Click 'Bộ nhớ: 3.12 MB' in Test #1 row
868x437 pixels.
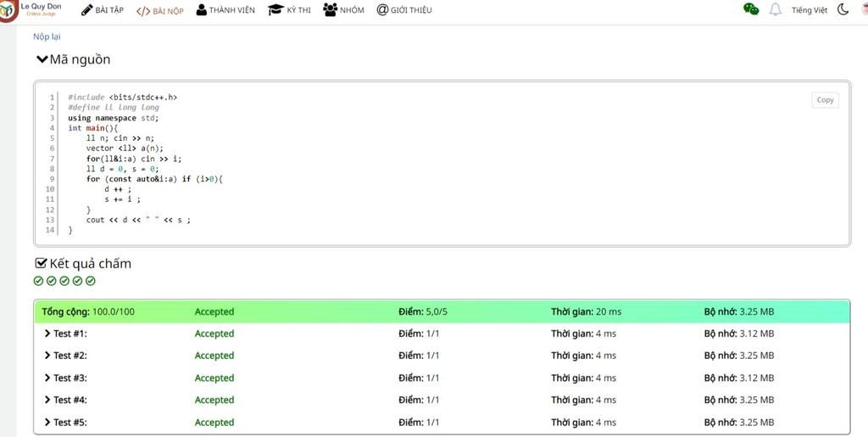click(x=739, y=333)
